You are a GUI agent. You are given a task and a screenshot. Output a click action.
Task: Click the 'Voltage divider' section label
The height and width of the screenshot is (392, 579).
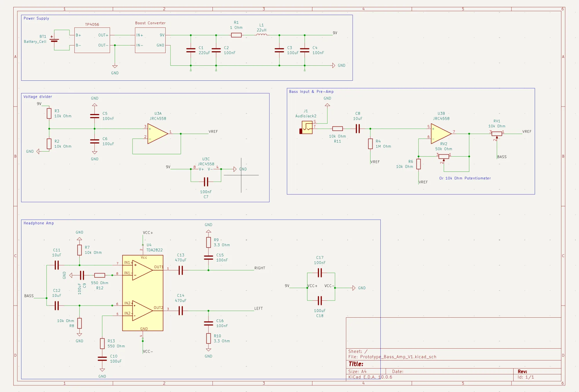pos(38,97)
